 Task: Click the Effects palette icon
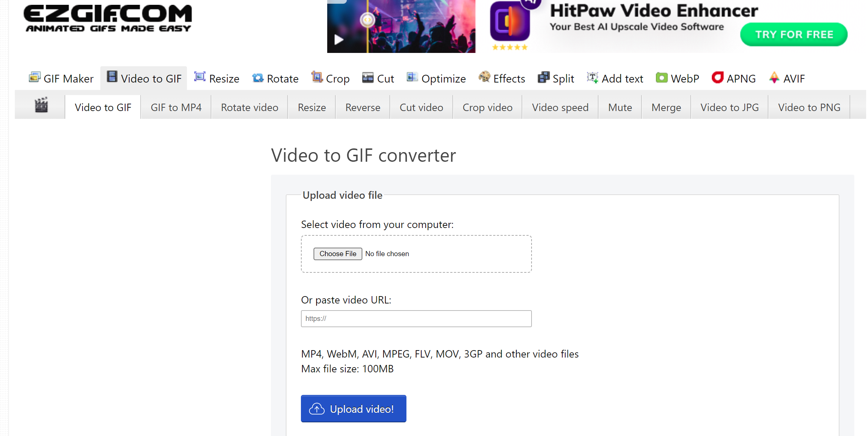484,77
